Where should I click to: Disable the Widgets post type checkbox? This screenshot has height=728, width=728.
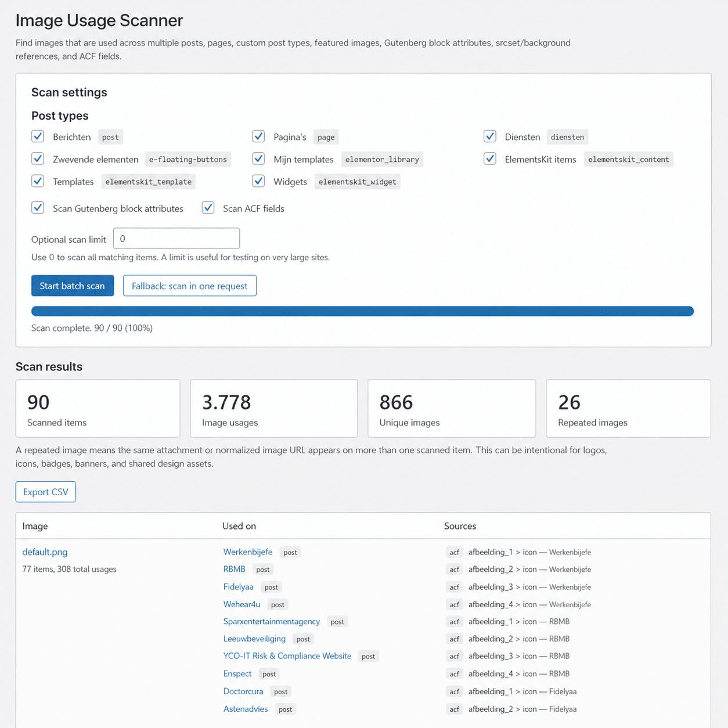pyautogui.click(x=258, y=181)
